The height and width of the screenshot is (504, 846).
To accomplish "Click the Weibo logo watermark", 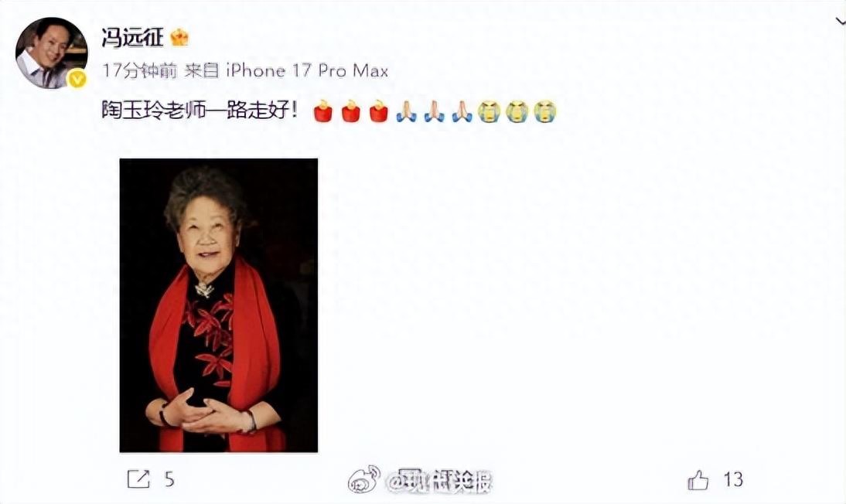I will click(364, 480).
